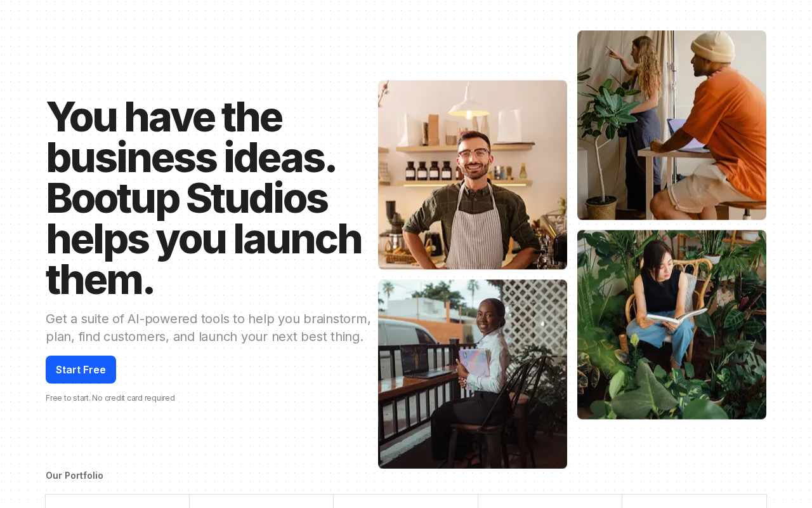Select the fourth portfolio grid cell
This screenshot has width=812, height=508.
[x=550, y=501]
